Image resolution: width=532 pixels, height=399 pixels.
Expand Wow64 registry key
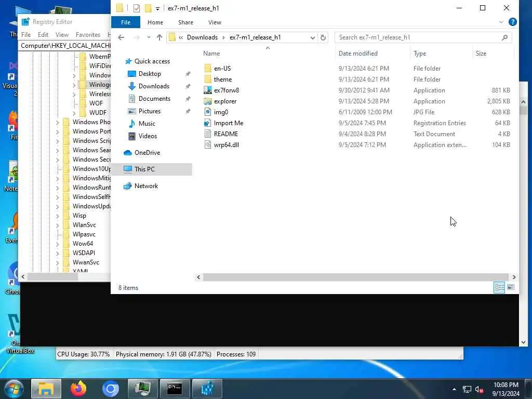tap(57, 244)
